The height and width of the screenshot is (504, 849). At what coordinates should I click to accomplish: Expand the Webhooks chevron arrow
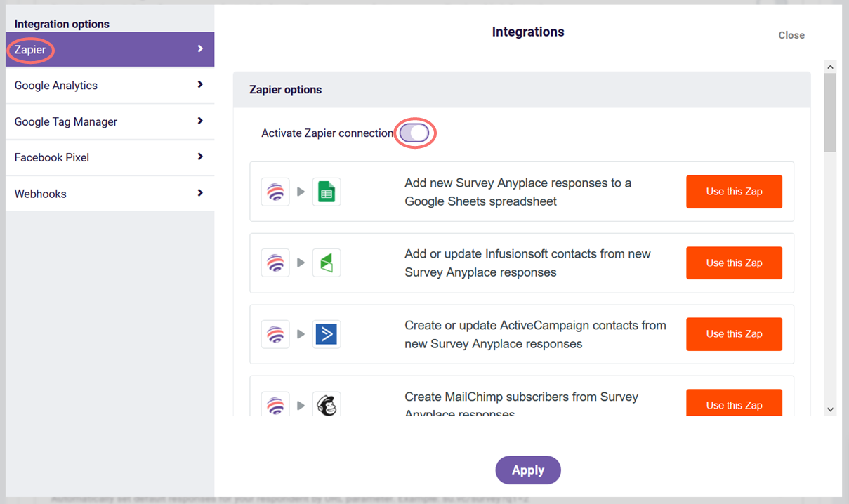pos(200,192)
